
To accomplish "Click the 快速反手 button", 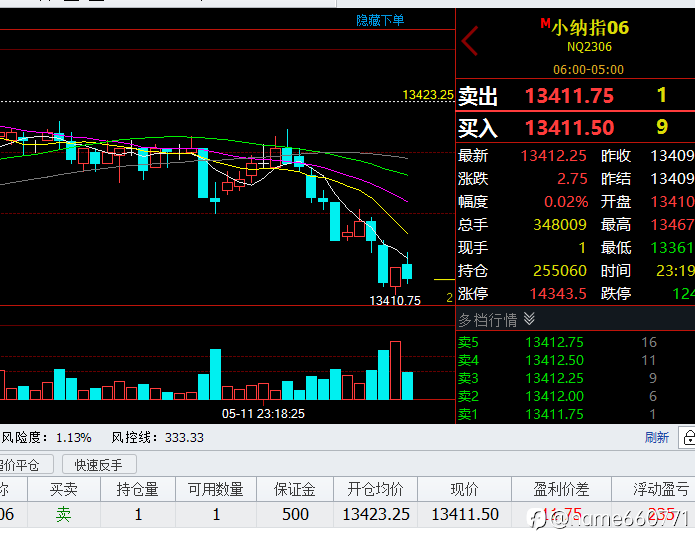I will (x=99, y=465).
